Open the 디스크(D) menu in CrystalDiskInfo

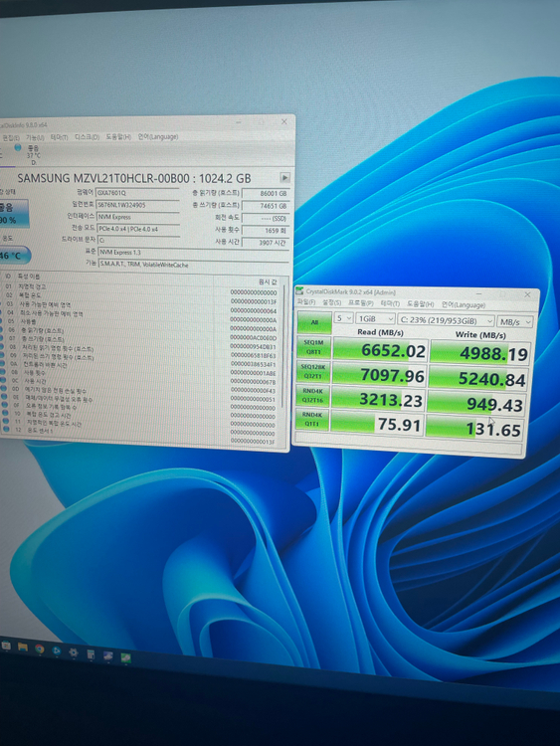87,136
